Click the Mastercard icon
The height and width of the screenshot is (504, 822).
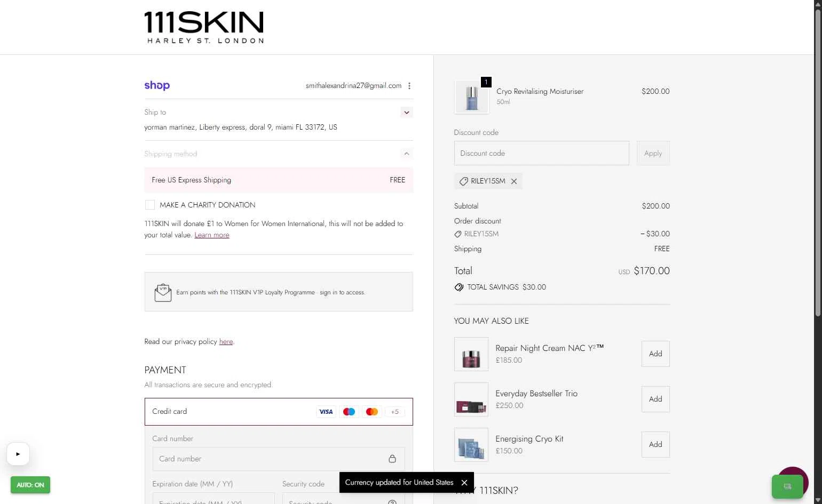[372, 412]
